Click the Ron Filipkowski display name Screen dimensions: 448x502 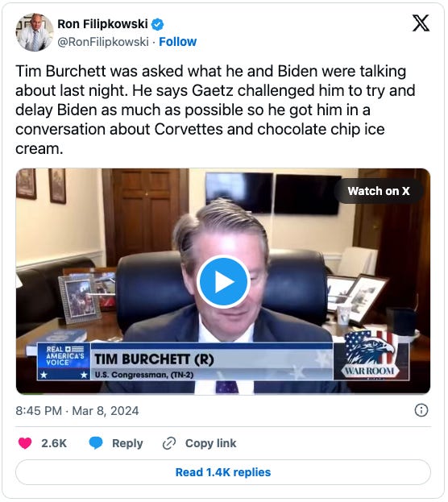(102, 24)
